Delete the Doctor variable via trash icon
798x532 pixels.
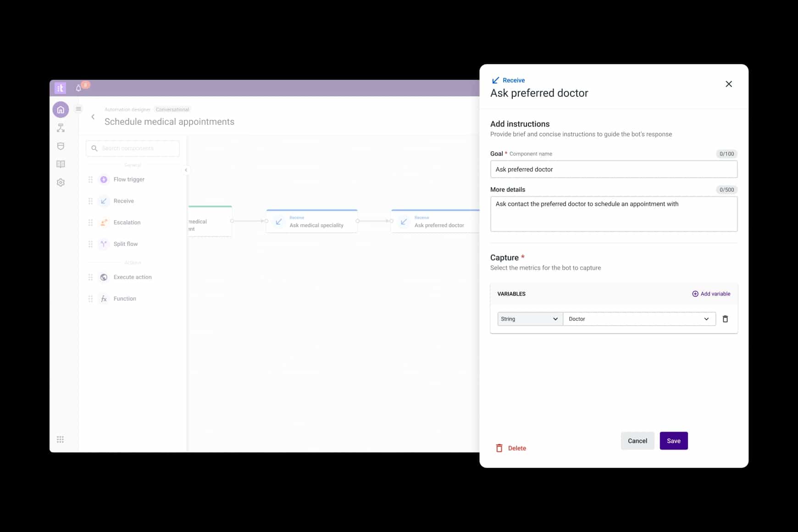point(725,318)
